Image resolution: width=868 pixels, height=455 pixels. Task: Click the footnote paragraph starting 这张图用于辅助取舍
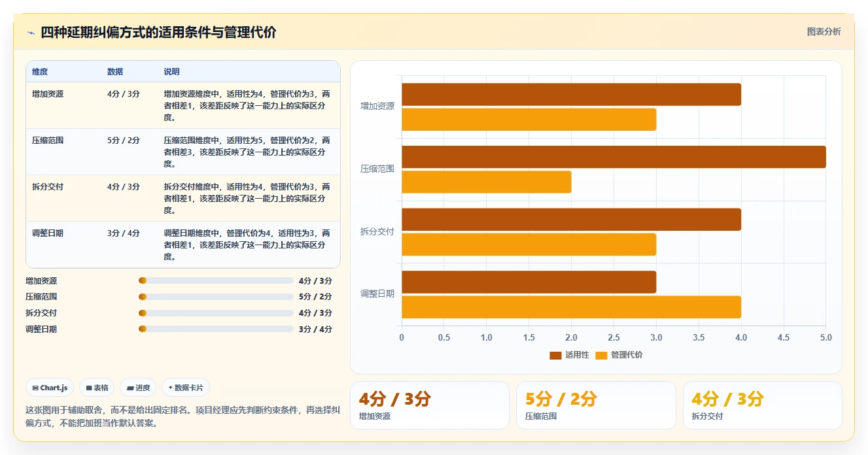coord(182,416)
